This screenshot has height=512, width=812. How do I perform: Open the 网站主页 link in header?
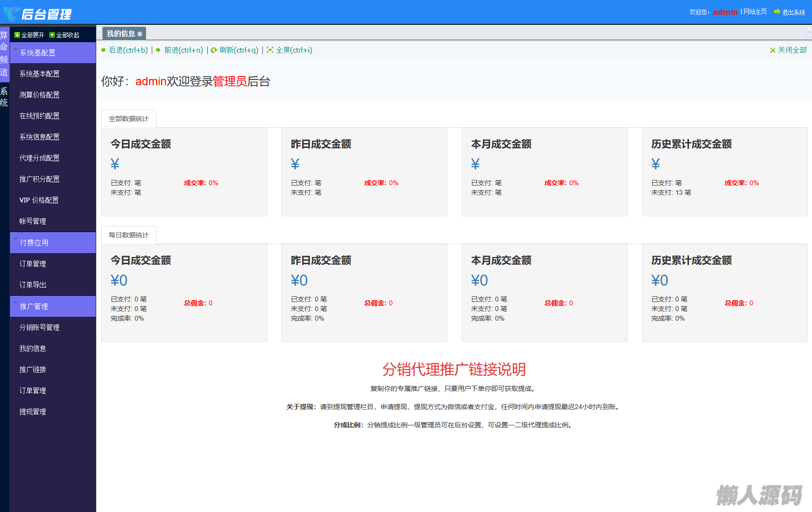click(x=755, y=12)
